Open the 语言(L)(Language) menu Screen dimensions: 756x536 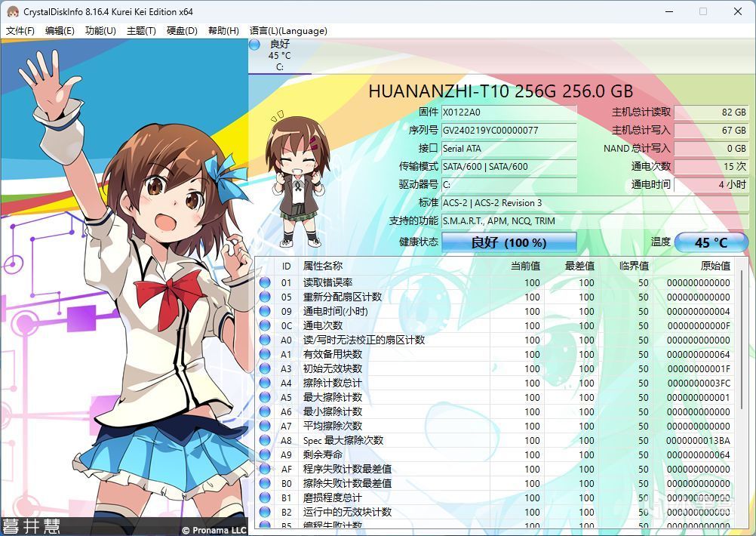[x=288, y=31]
